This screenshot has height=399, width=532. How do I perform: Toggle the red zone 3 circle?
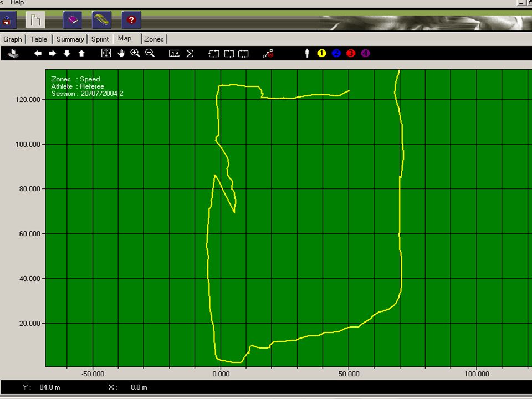pos(351,53)
